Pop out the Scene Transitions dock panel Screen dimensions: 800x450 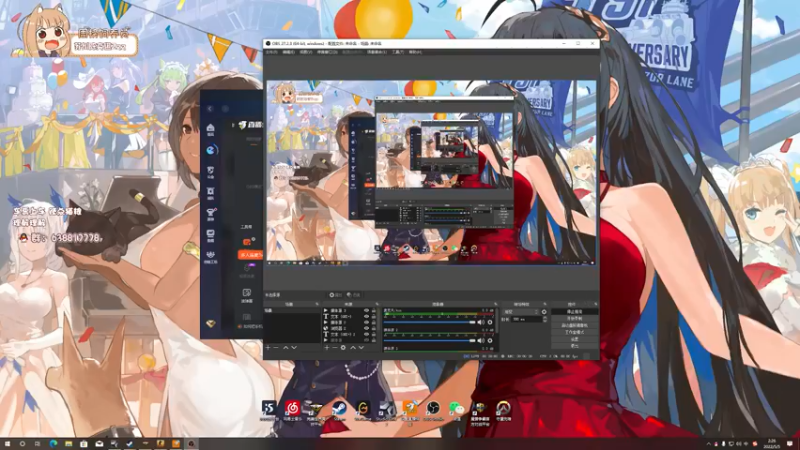(x=545, y=304)
